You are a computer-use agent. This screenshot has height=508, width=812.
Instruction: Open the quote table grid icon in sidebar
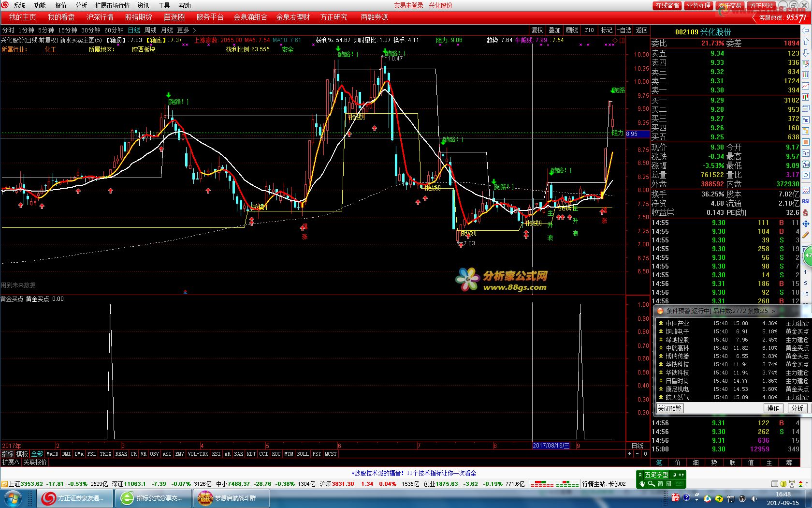(x=806, y=75)
